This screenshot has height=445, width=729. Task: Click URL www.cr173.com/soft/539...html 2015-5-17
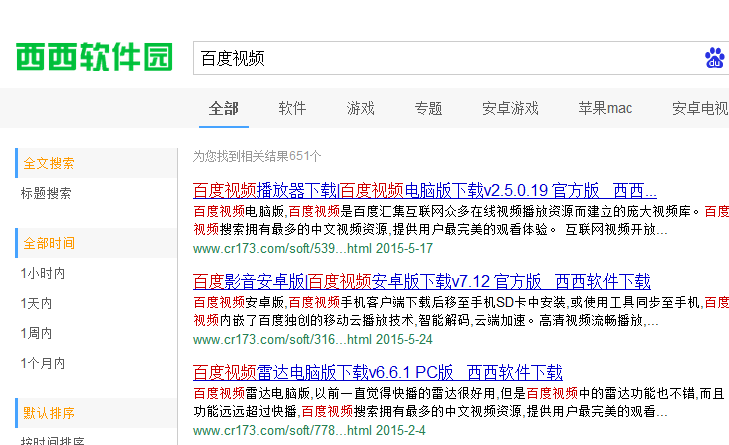(x=313, y=248)
